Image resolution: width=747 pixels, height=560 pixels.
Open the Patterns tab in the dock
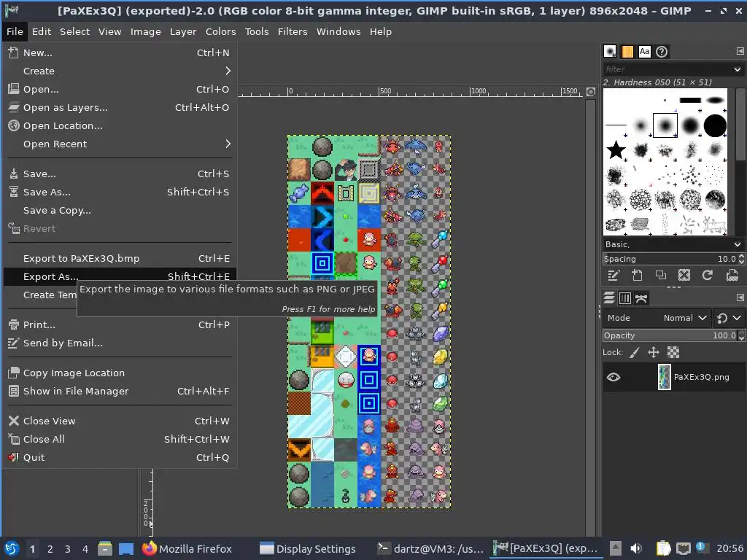tap(627, 52)
